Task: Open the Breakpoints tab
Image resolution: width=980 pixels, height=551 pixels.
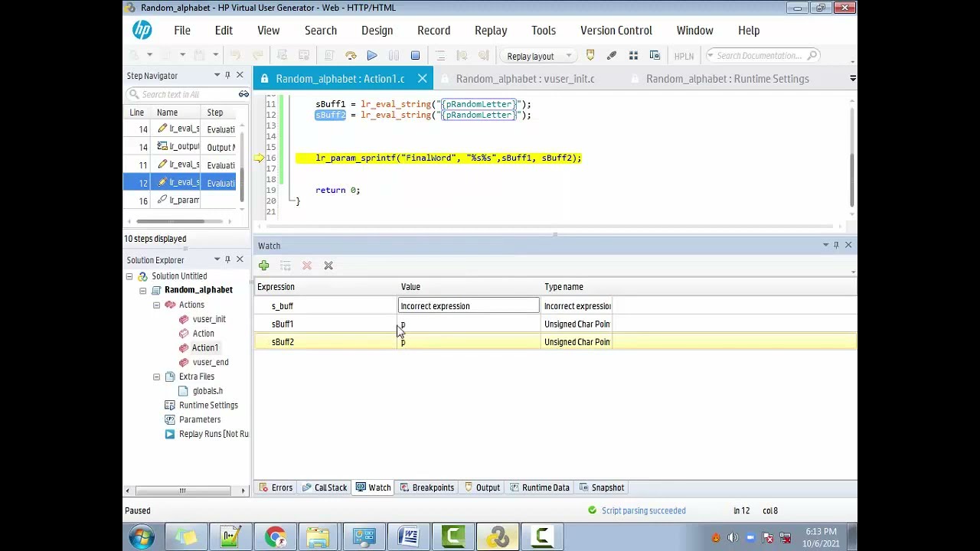Action: coord(426,487)
